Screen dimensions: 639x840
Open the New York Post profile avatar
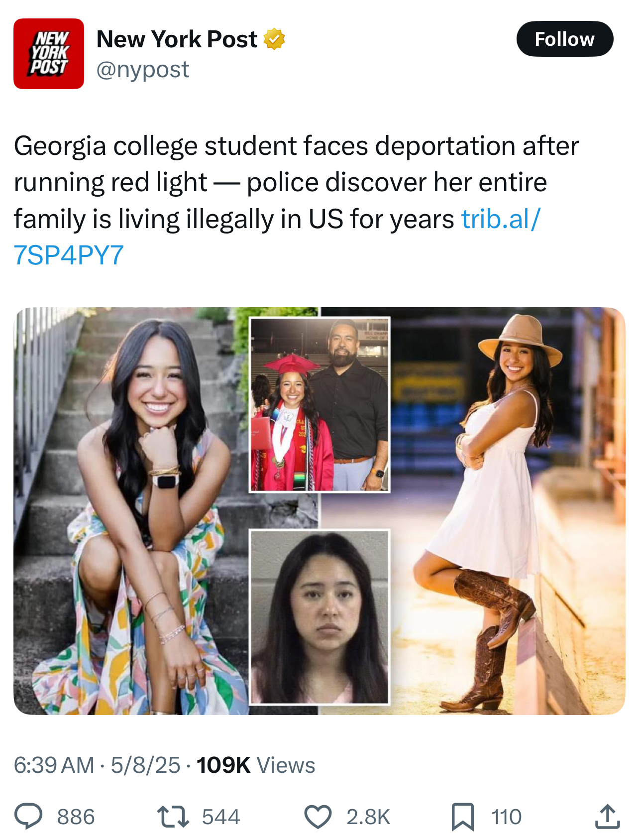(49, 54)
